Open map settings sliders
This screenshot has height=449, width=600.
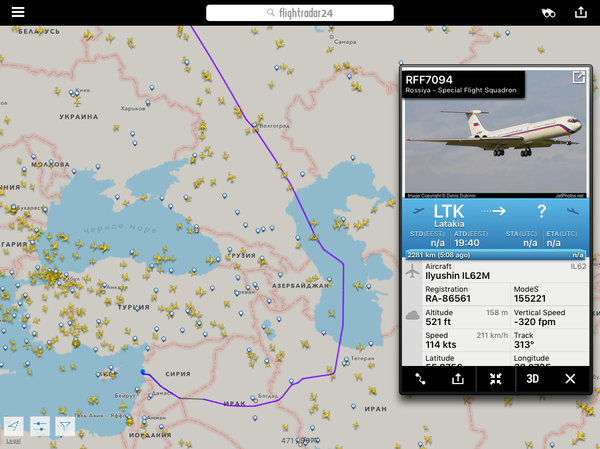pyautogui.click(x=40, y=426)
